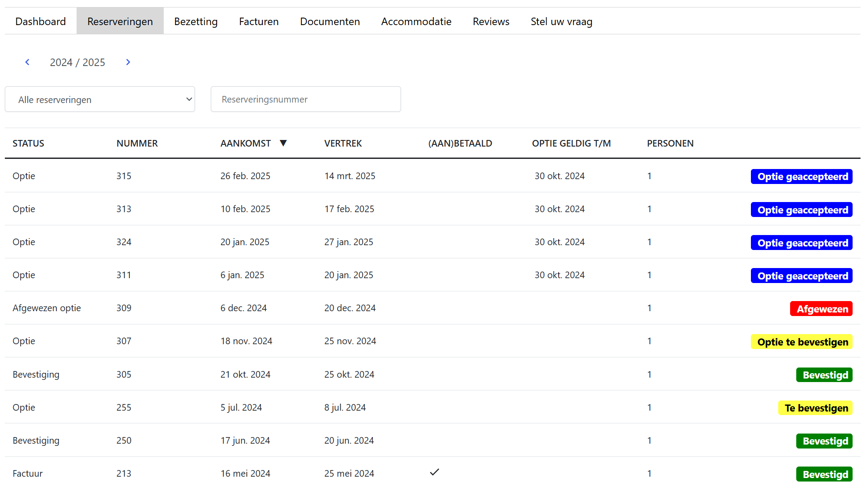Click the yellow Optie te bevestigen badge

[802, 342]
